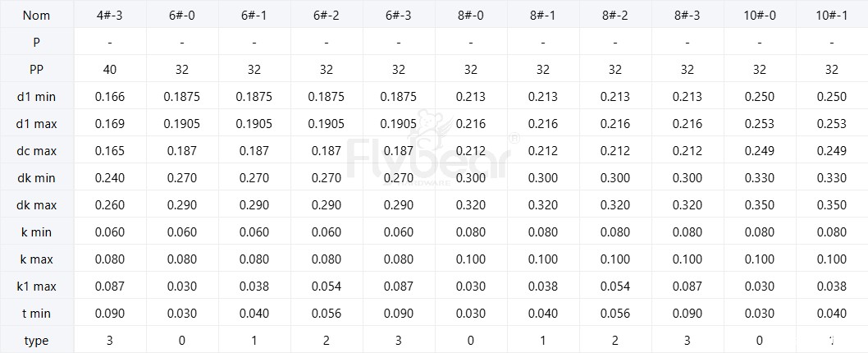Screen dimensions: 868x353
Task: Click the k1 max row label
Action: coord(36,287)
